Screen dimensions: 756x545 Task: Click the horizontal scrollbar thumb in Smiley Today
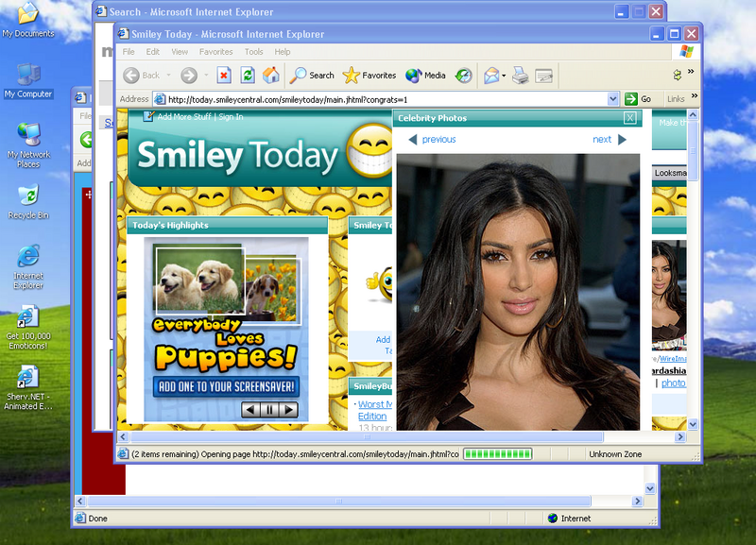[x=367, y=437]
